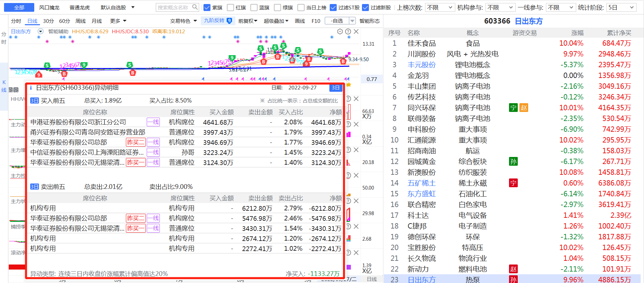The image size is (644, 283).
Task: Open the 机构参与 dropdown
Action: point(500,7)
